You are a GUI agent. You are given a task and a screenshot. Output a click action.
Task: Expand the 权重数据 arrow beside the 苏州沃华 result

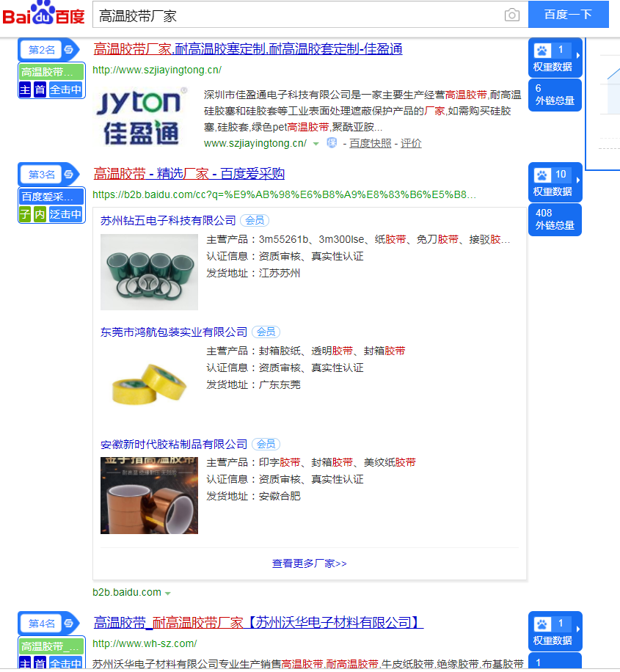coord(578,629)
